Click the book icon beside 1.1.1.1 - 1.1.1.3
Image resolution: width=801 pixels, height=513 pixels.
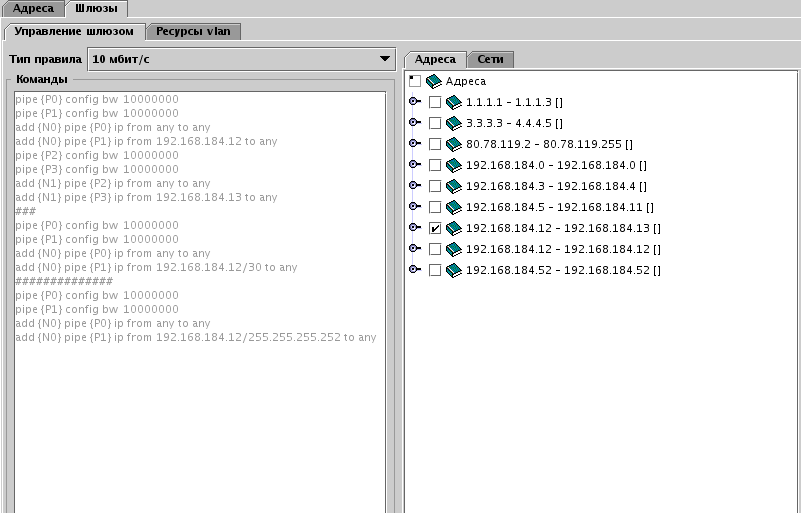tap(454, 102)
